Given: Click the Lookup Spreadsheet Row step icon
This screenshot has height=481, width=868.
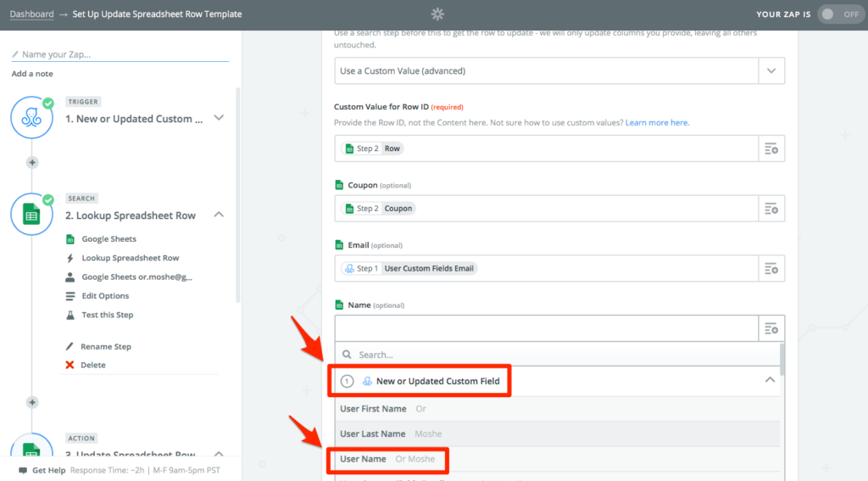Looking at the screenshot, I should pyautogui.click(x=32, y=215).
